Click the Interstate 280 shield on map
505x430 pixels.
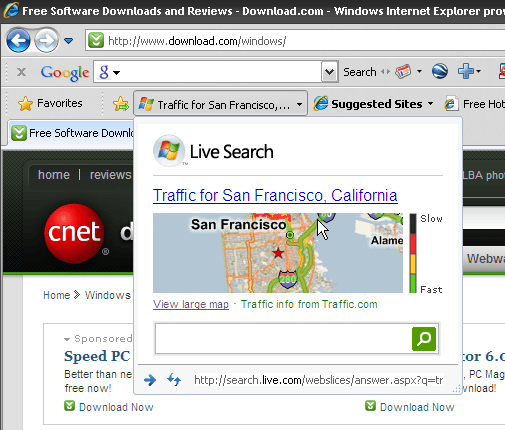pos(287,279)
